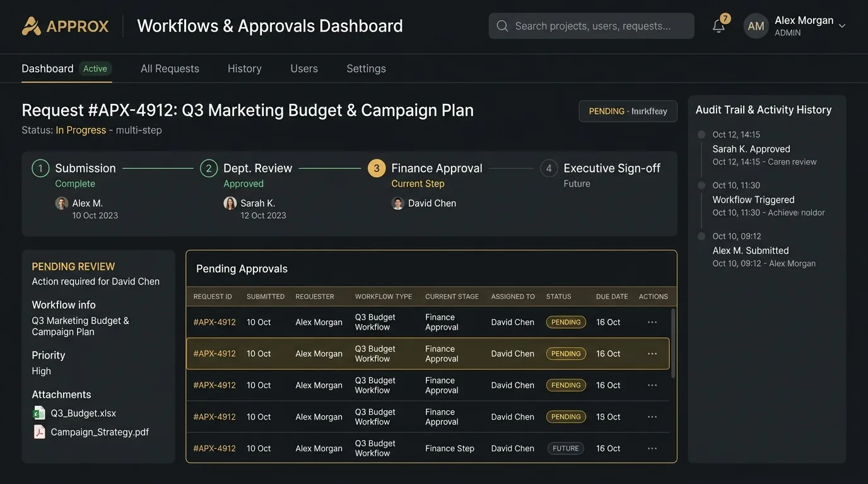The image size is (868, 484).
Task: Click the High priority value
Action: [42, 371]
